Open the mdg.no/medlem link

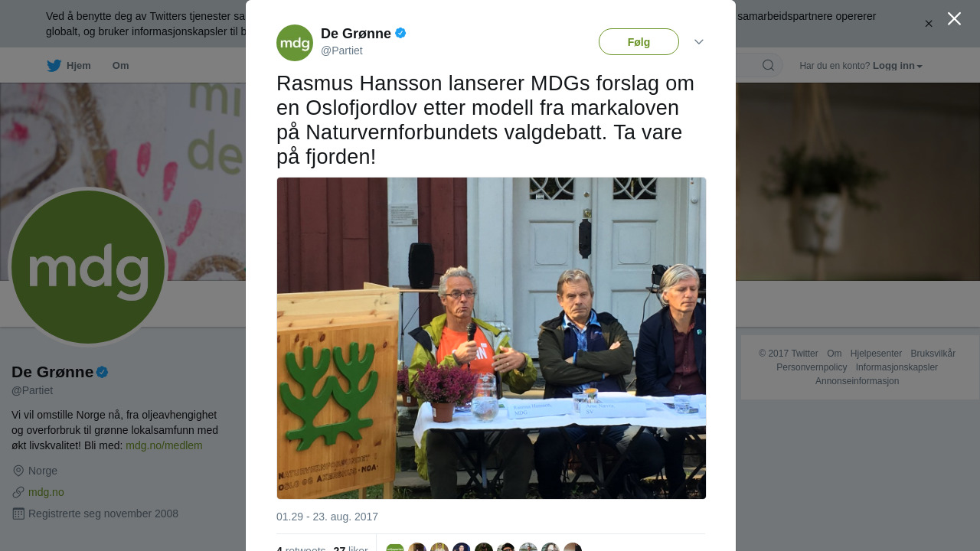[x=164, y=445]
